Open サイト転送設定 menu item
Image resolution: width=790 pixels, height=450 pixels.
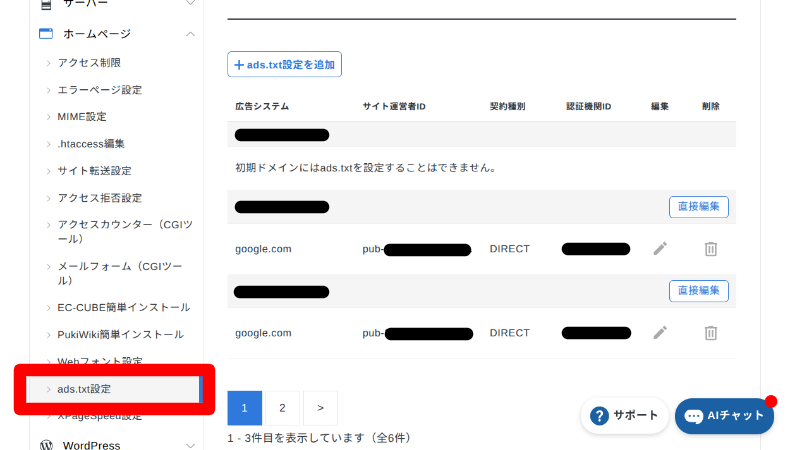pyautogui.click(x=94, y=171)
